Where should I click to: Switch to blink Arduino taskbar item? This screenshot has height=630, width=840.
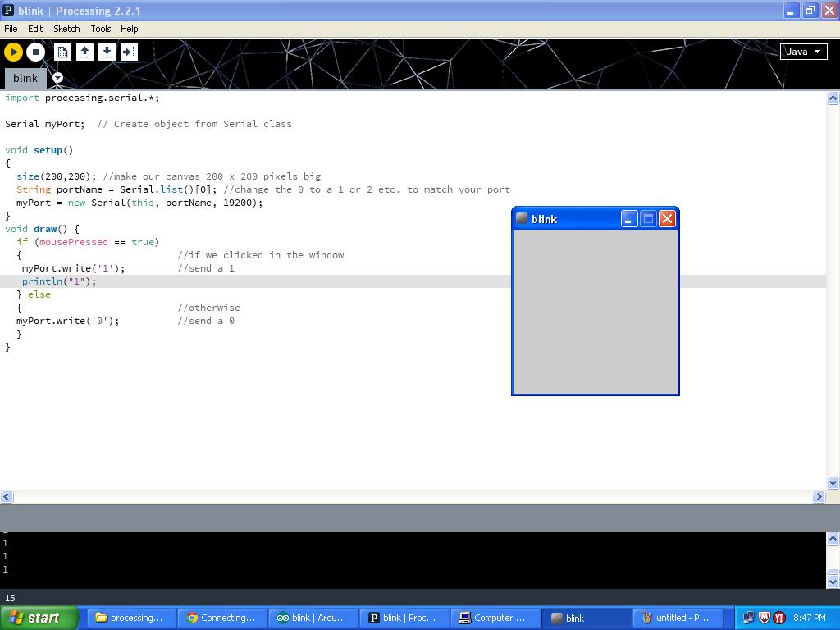313,618
